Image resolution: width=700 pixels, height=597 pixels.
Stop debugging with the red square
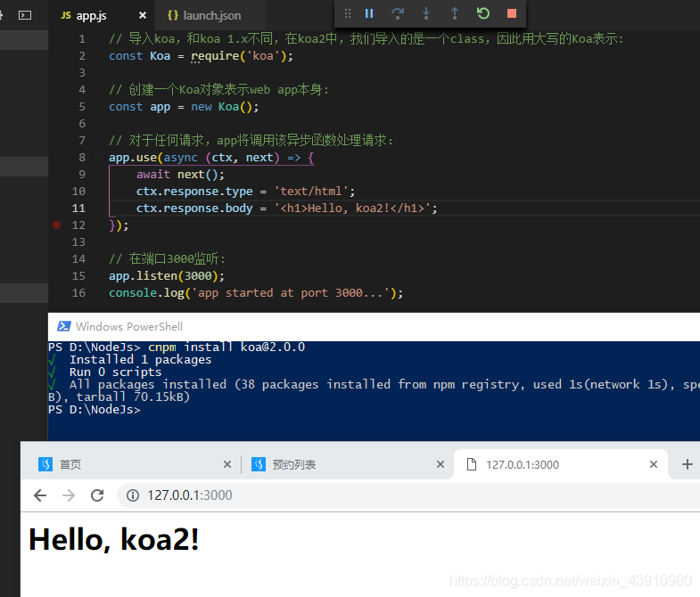512,13
